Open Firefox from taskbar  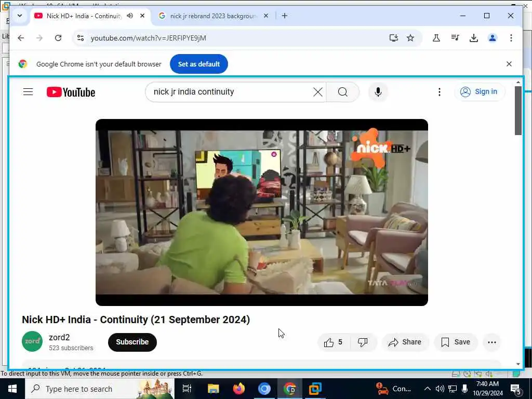point(239,389)
